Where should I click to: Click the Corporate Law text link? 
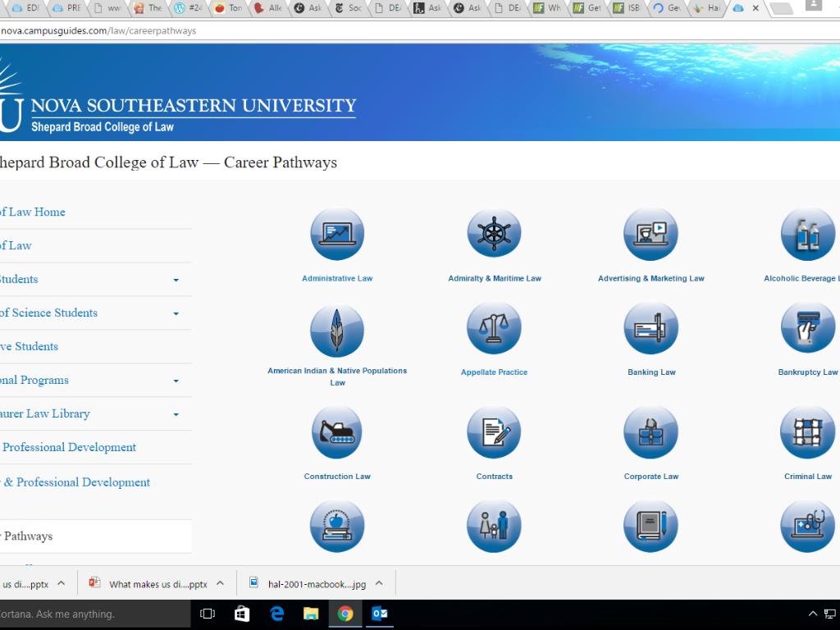(x=651, y=477)
